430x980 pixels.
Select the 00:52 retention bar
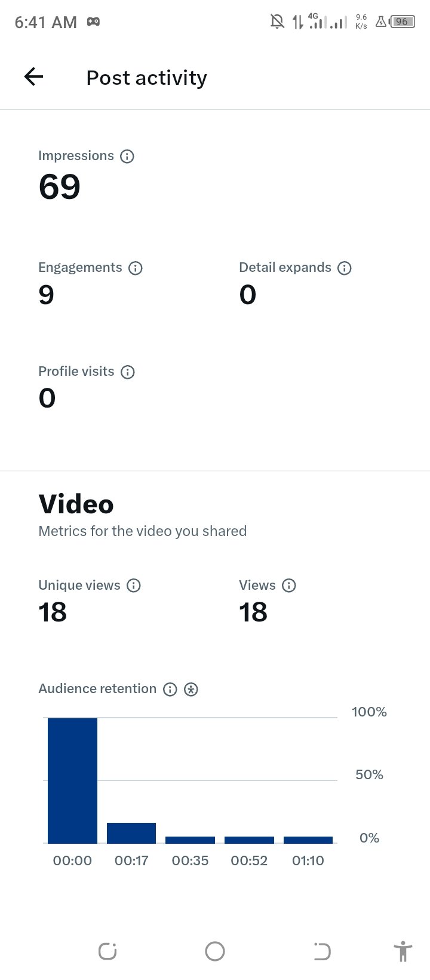tap(249, 840)
